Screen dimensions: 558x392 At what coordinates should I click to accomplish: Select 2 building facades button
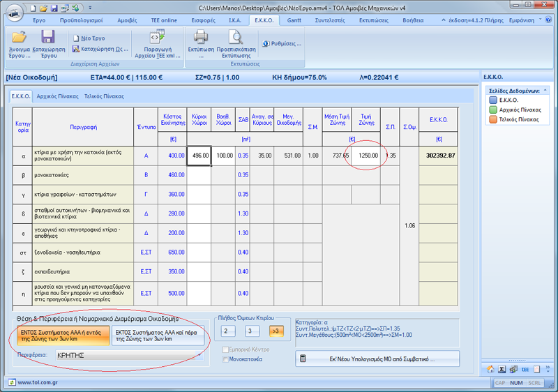tap(228, 331)
